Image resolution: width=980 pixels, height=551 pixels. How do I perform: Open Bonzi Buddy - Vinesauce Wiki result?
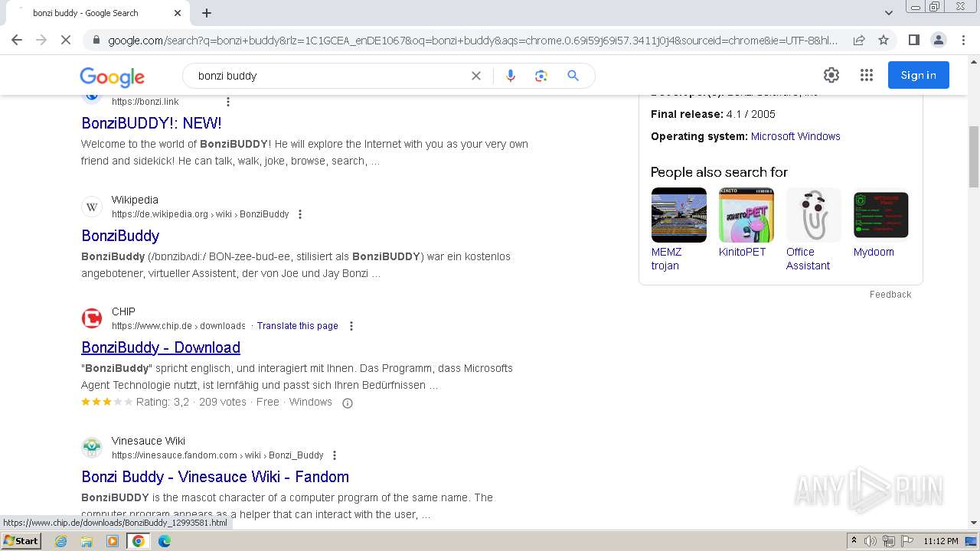[215, 477]
